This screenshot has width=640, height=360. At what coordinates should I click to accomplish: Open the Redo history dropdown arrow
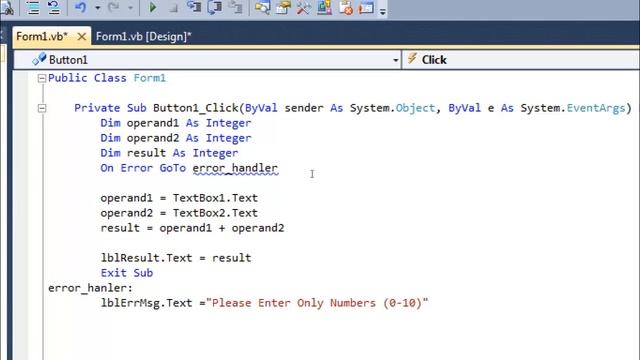click(130, 8)
